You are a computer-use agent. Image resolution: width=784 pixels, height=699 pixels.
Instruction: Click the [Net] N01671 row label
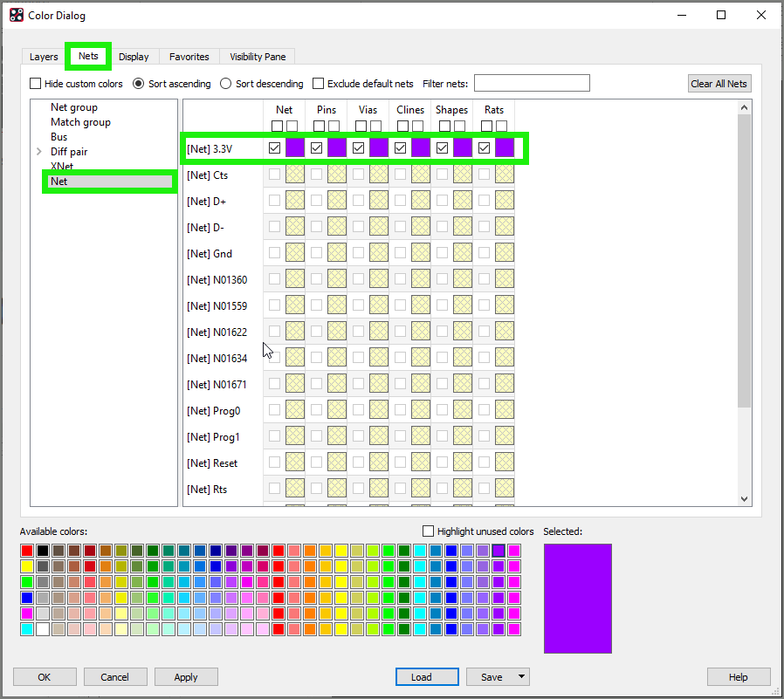click(217, 385)
